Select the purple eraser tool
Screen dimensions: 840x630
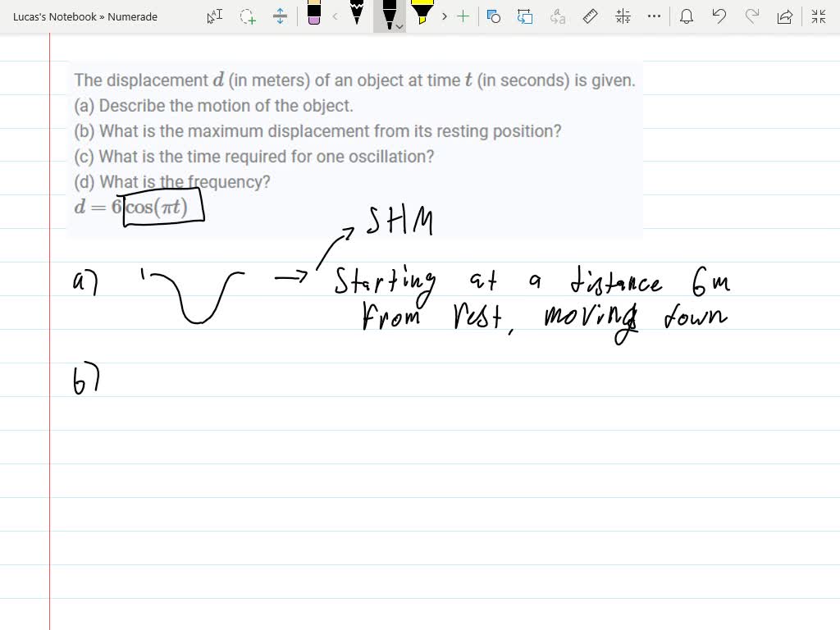[313, 14]
